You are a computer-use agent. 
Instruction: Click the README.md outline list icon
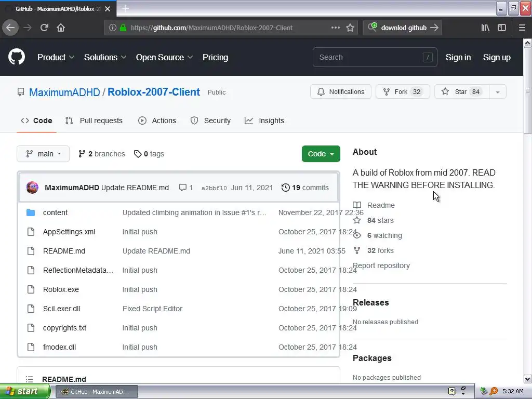(x=30, y=379)
